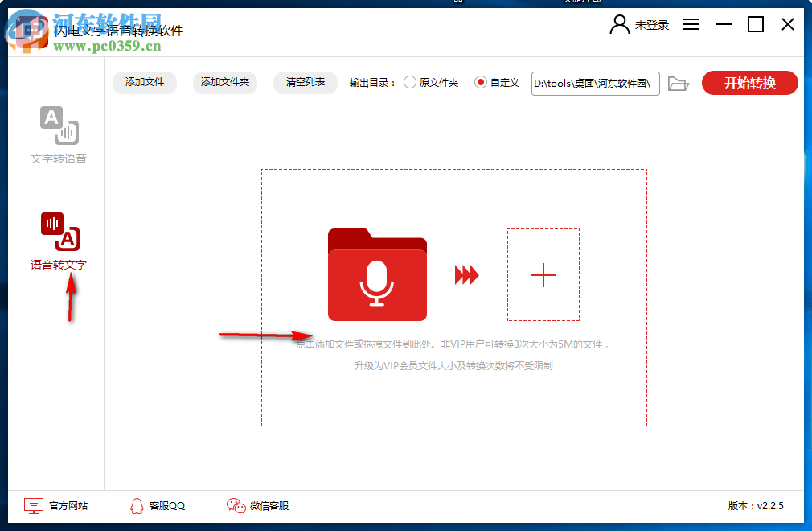Open the 添加文件 tab button
Screen dimensions: 812x531
pos(144,83)
